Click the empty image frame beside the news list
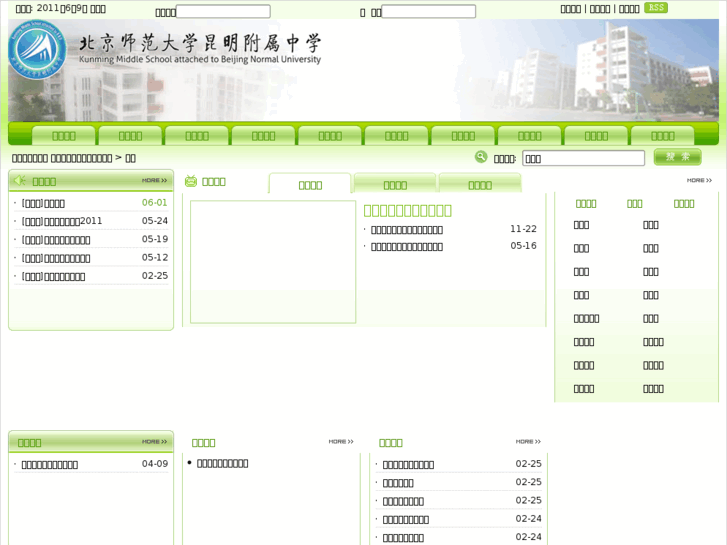Viewport: 727px width, 545px height. pos(273,262)
